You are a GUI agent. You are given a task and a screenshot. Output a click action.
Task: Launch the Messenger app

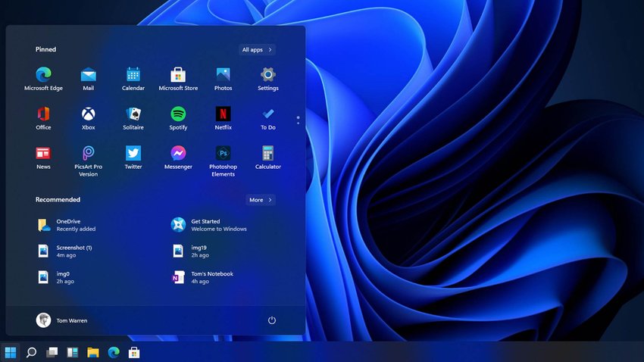coord(178,158)
